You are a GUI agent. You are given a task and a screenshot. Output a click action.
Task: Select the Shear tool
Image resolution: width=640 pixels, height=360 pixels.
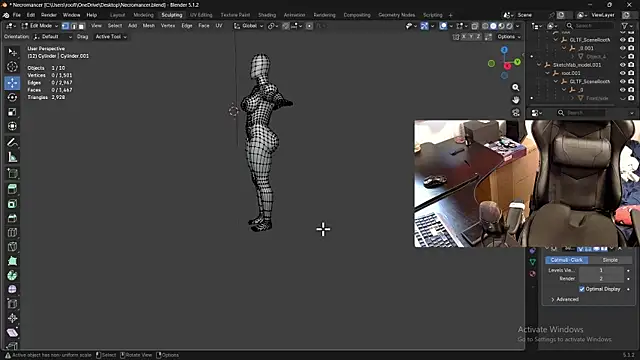pyautogui.click(x=12, y=332)
